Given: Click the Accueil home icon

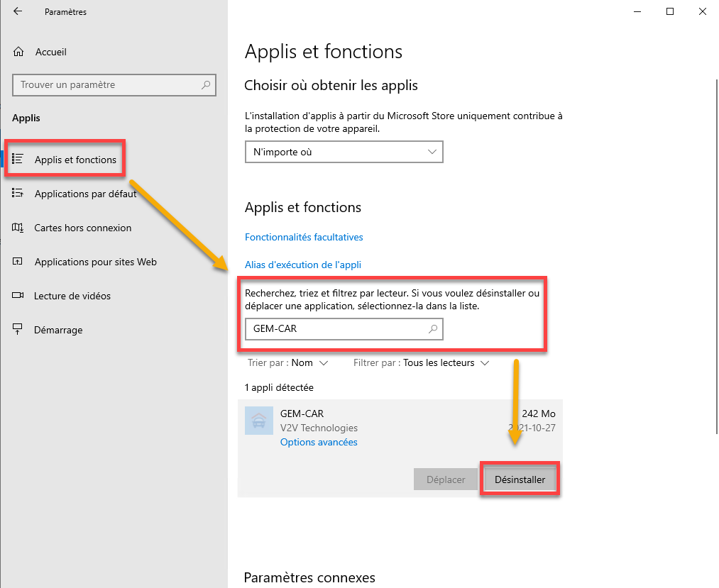Looking at the screenshot, I should click(18, 52).
